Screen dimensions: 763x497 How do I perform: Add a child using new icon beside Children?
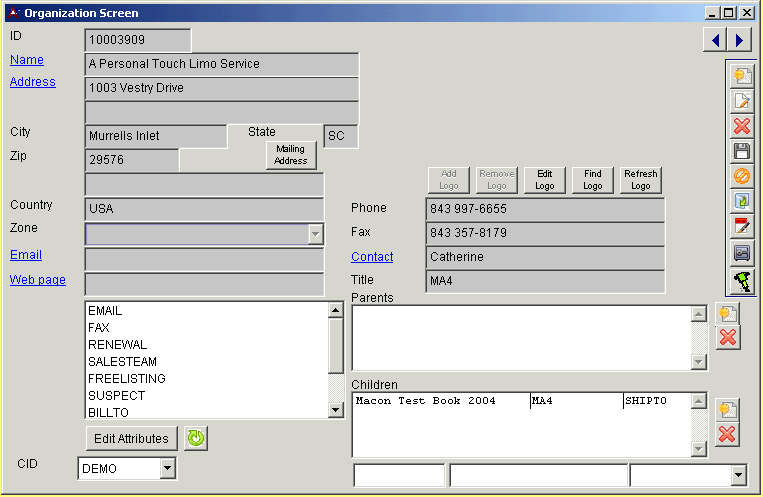coord(728,409)
